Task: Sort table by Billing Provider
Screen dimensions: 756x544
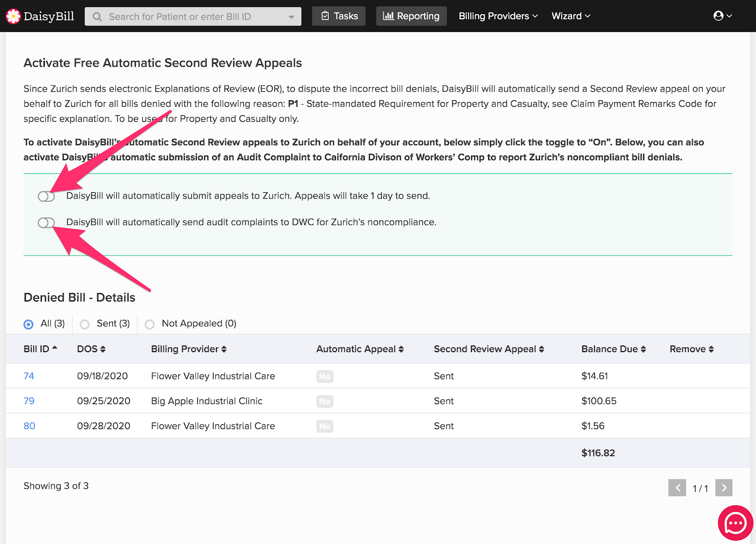Action: pyautogui.click(x=189, y=349)
